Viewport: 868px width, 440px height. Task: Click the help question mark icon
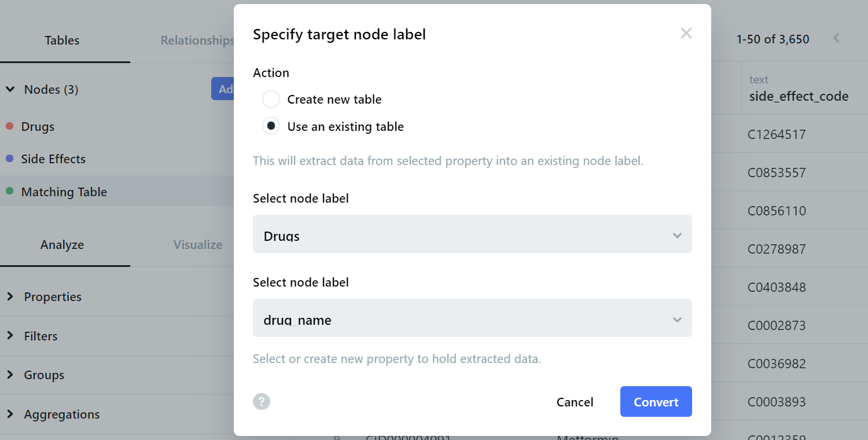[x=262, y=401]
